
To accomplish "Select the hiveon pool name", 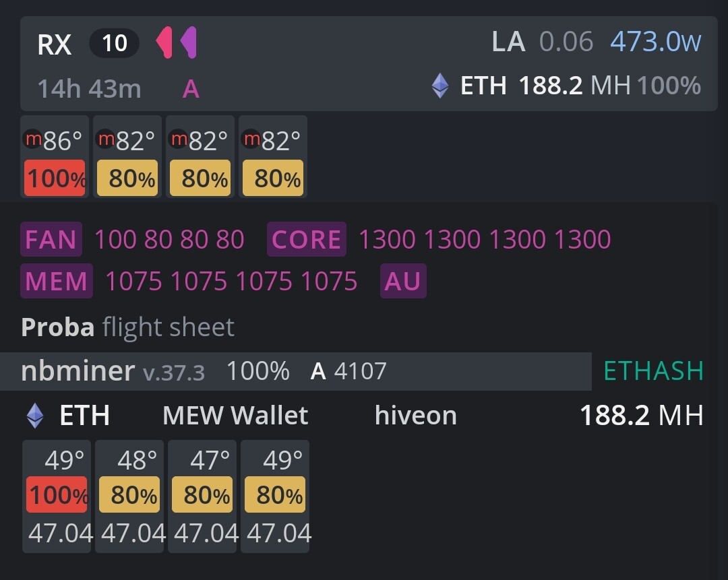I will click(415, 416).
